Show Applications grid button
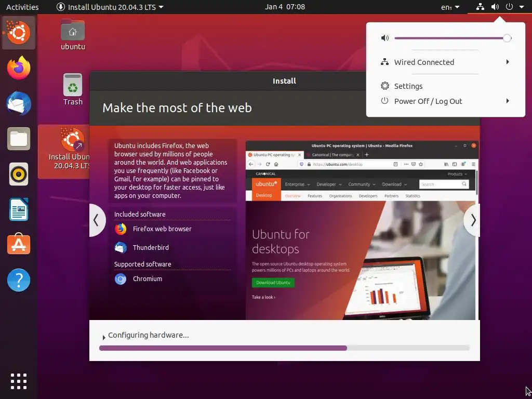Screen dimensions: 532x399 [19, 381]
